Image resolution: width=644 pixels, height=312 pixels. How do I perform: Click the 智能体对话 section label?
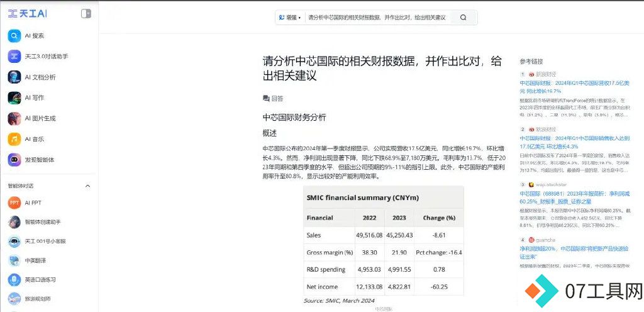[21, 186]
